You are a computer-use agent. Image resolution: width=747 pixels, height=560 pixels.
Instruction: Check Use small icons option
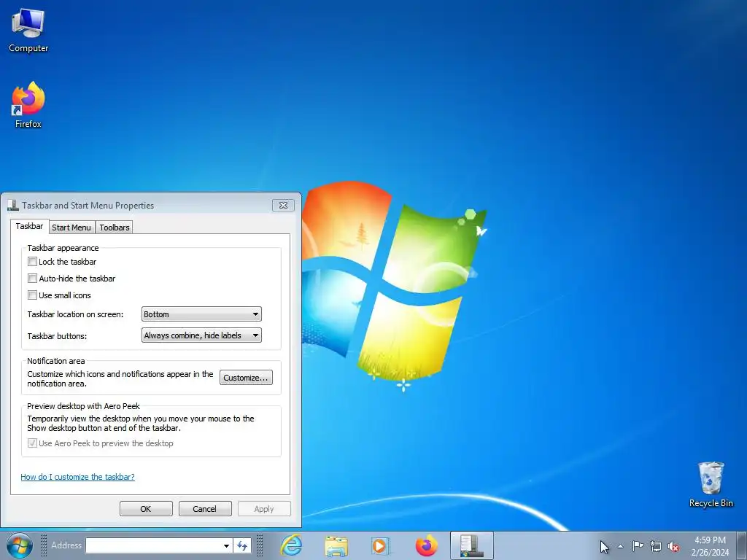(x=32, y=295)
